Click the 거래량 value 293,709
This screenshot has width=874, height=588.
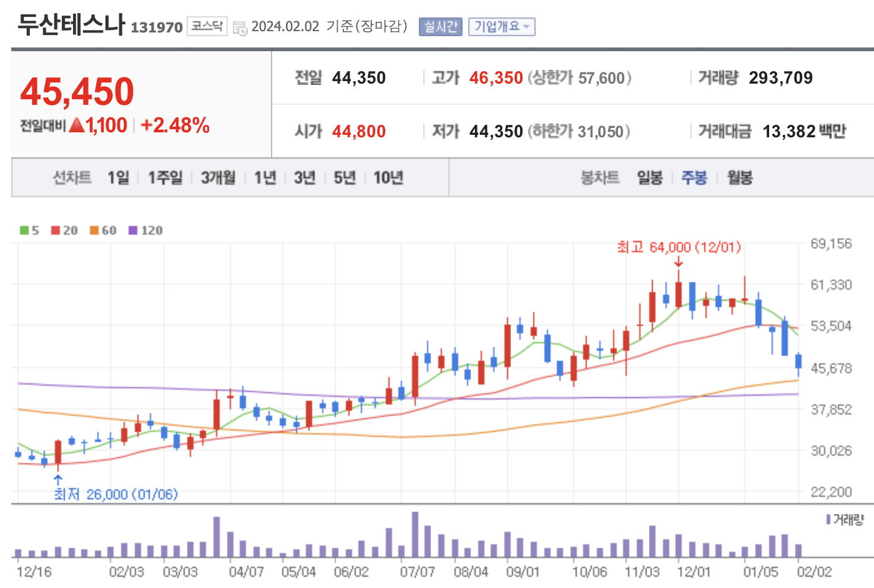tap(781, 78)
